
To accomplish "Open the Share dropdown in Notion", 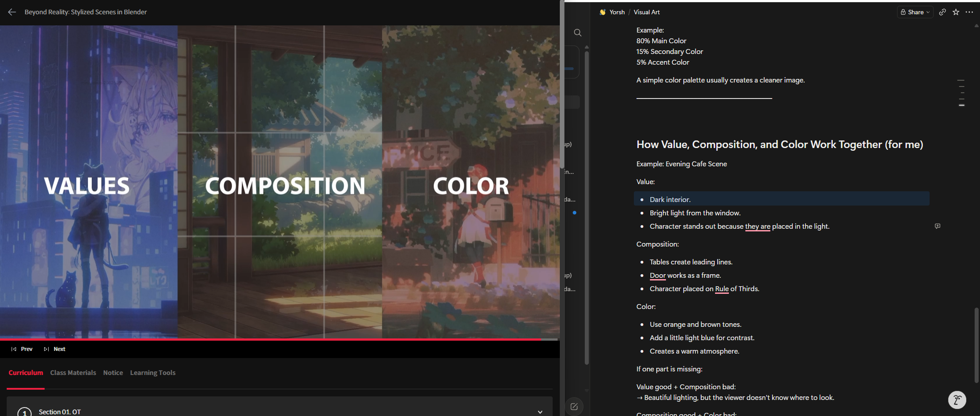I will point(915,12).
